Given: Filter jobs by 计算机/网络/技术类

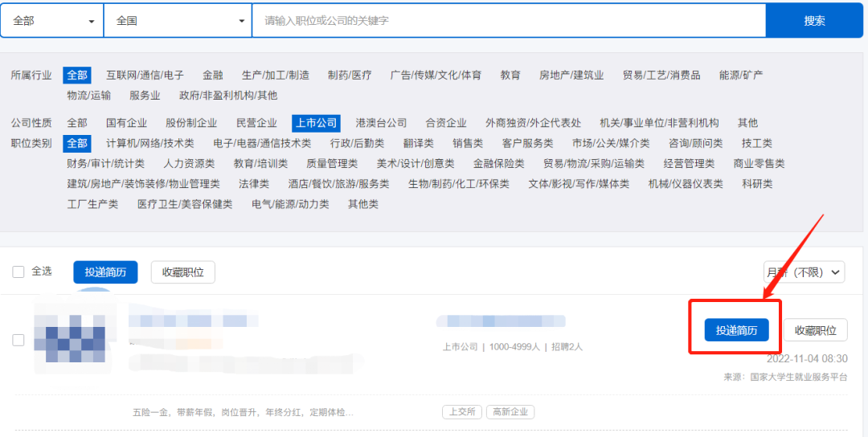Looking at the screenshot, I should tap(150, 143).
